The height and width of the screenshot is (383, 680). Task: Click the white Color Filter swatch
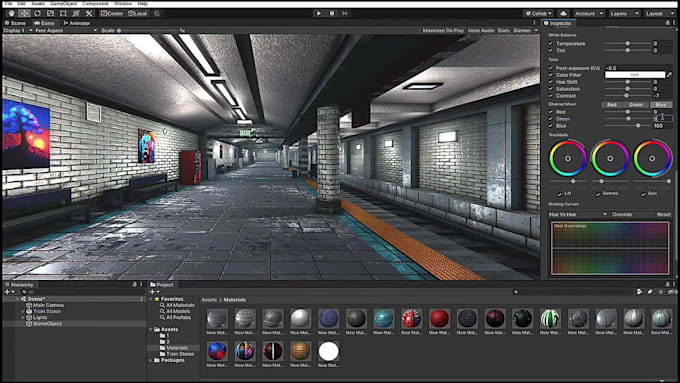[x=635, y=75]
